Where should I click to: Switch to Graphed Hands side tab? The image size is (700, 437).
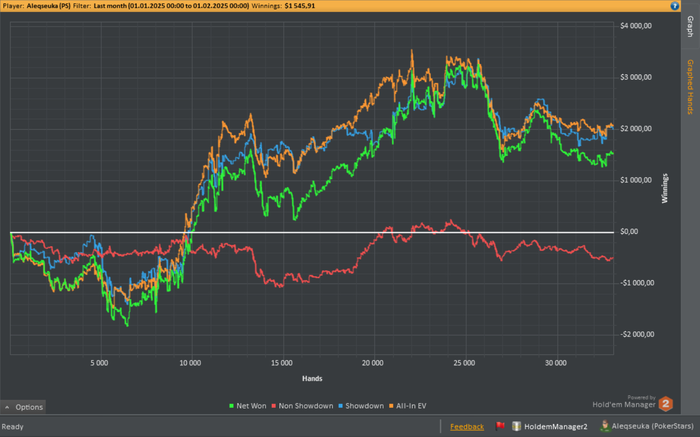[690, 87]
